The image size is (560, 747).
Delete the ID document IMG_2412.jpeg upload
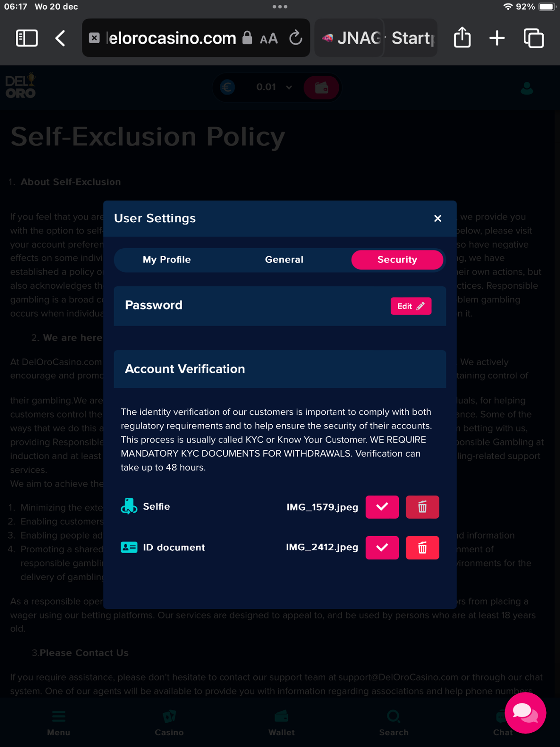[x=422, y=548]
